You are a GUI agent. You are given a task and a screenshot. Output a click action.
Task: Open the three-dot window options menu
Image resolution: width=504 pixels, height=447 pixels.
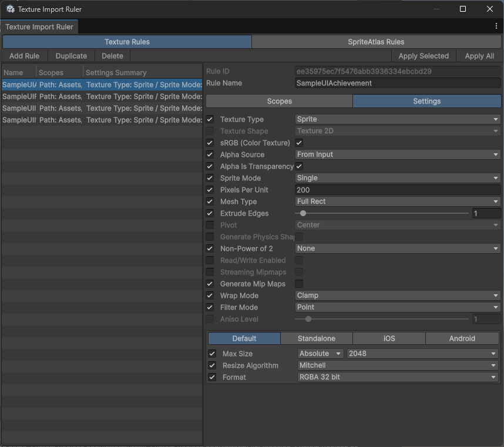[x=496, y=26]
